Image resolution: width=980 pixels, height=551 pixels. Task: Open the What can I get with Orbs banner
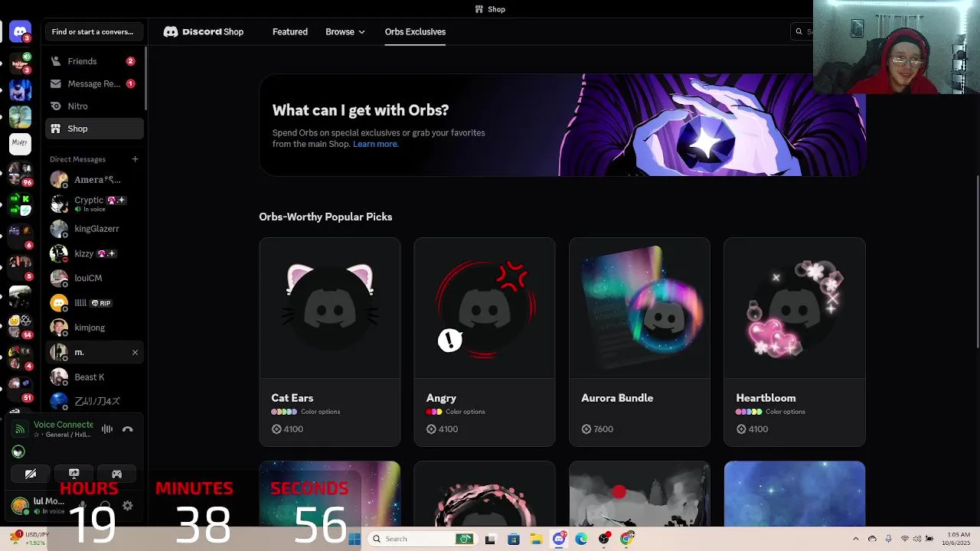pyautogui.click(x=562, y=125)
